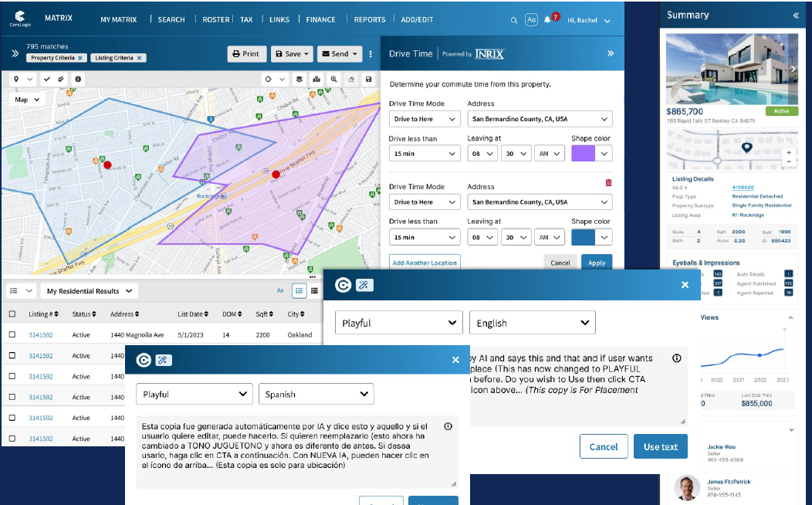Click the save map icon in map toolbar

368,79
